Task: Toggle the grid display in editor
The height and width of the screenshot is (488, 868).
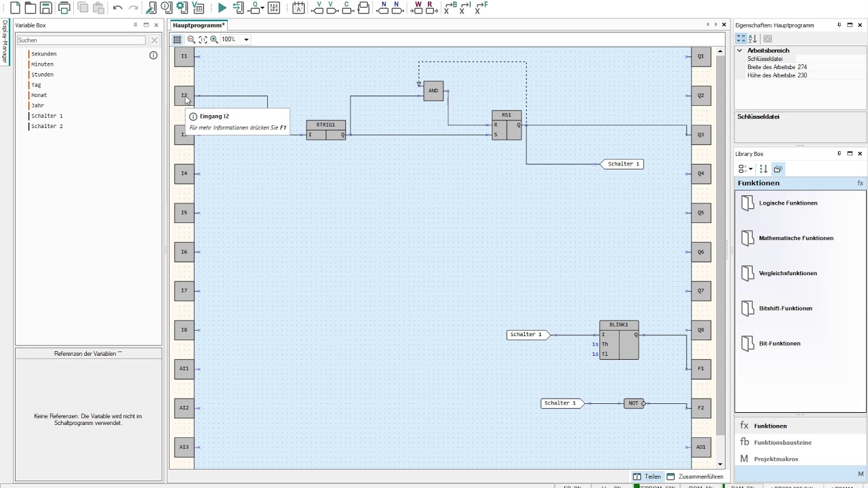Action: pyautogui.click(x=178, y=39)
